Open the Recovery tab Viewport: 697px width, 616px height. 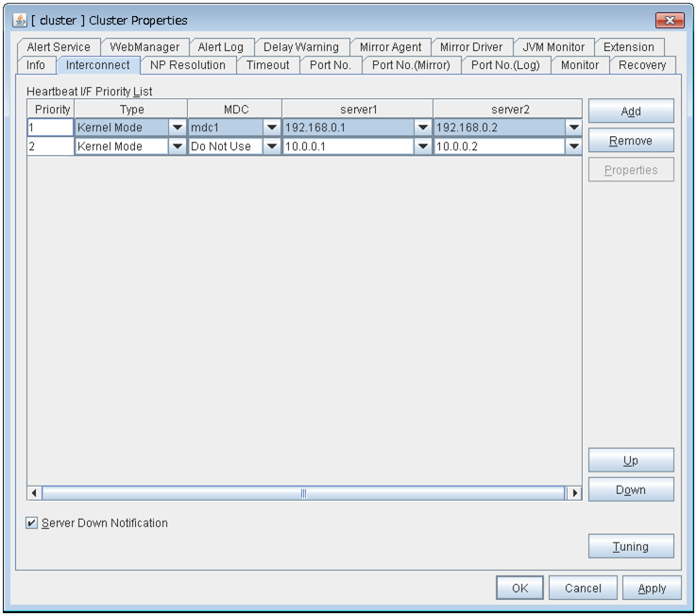tap(641, 65)
